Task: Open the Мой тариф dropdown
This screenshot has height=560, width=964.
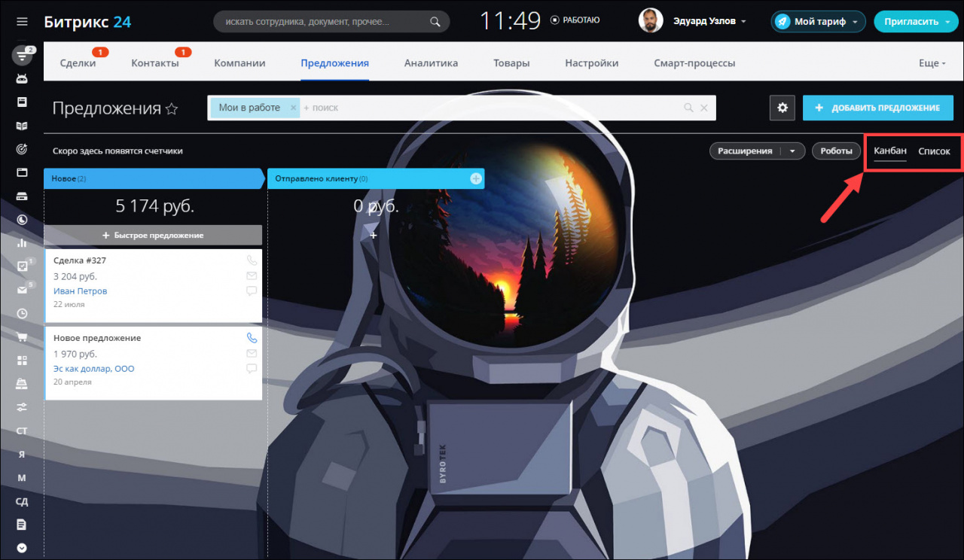Action: click(x=818, y=21)
